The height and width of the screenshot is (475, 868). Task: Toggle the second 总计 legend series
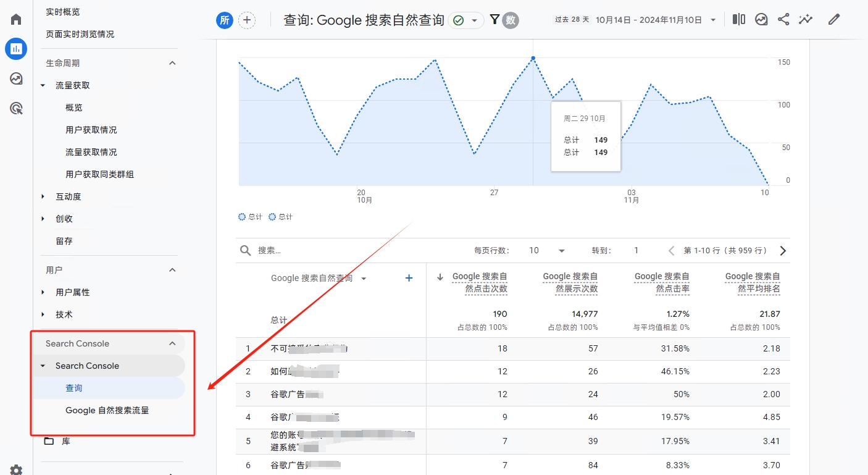tap(281, 217)
